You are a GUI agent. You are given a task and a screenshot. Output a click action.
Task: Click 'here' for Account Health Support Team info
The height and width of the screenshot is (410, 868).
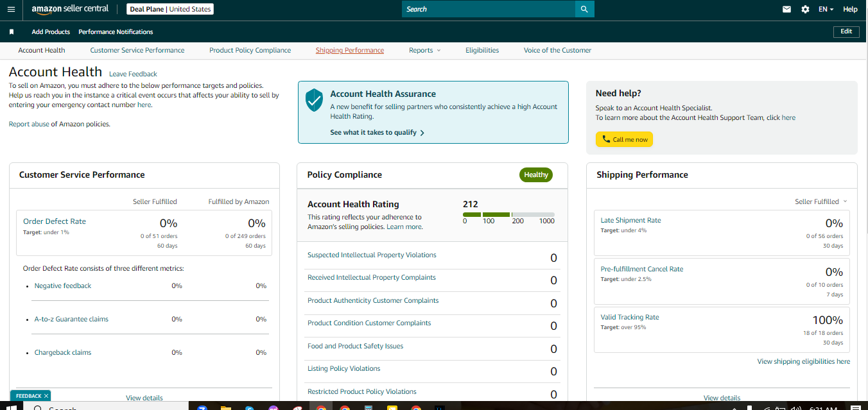click(788, 117)
